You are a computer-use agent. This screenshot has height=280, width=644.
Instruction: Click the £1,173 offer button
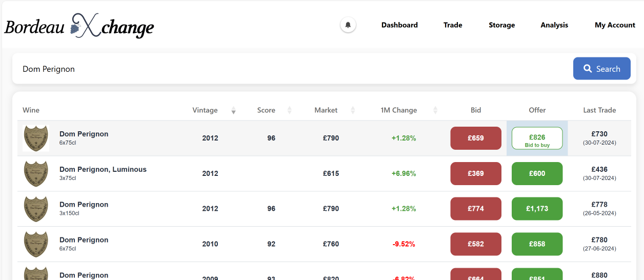click(x=537, y=209)
